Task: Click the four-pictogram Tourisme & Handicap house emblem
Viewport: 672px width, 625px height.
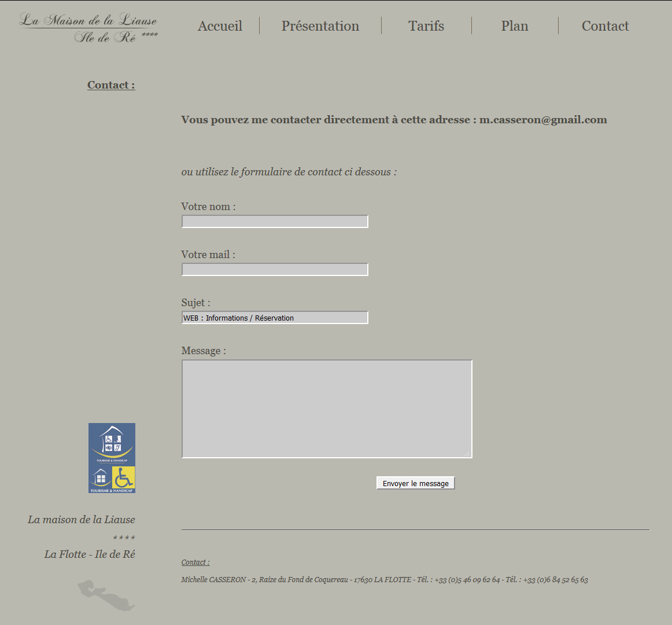Action: click(112, 444)
